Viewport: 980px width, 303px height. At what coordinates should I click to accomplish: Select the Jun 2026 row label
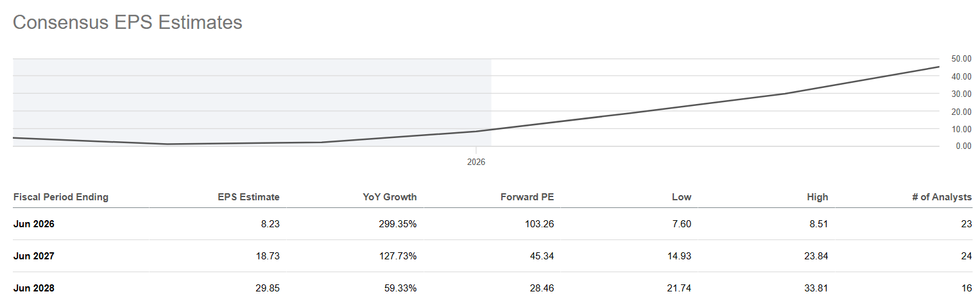33,224
